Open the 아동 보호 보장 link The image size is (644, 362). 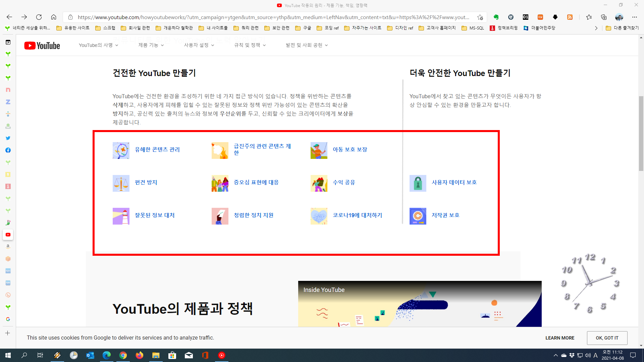pyautogui.click(x=350, y=149)
